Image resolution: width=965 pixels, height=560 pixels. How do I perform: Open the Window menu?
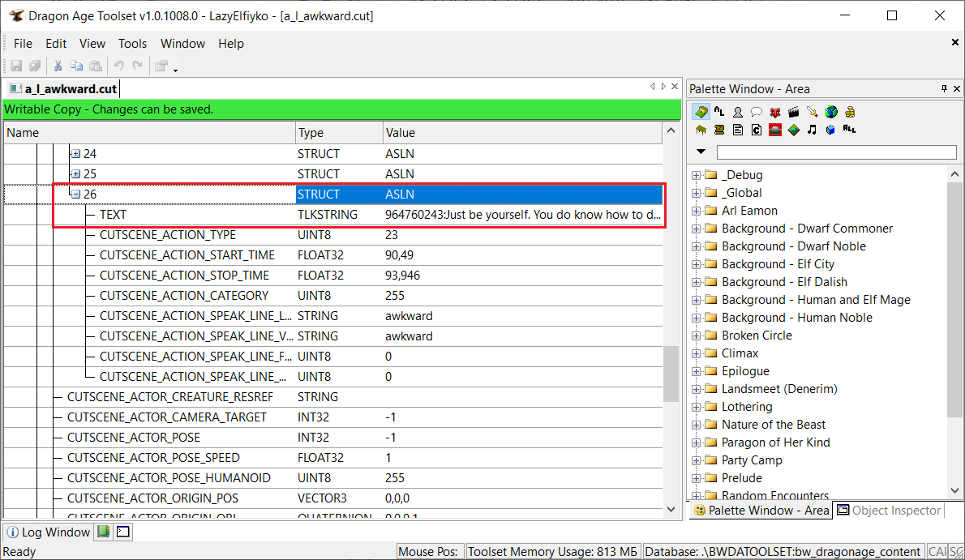182,44
